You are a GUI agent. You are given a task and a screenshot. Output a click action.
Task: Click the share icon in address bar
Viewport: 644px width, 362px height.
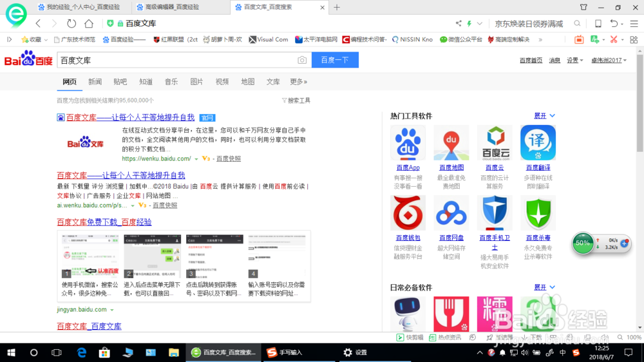[x=459, y=23]
